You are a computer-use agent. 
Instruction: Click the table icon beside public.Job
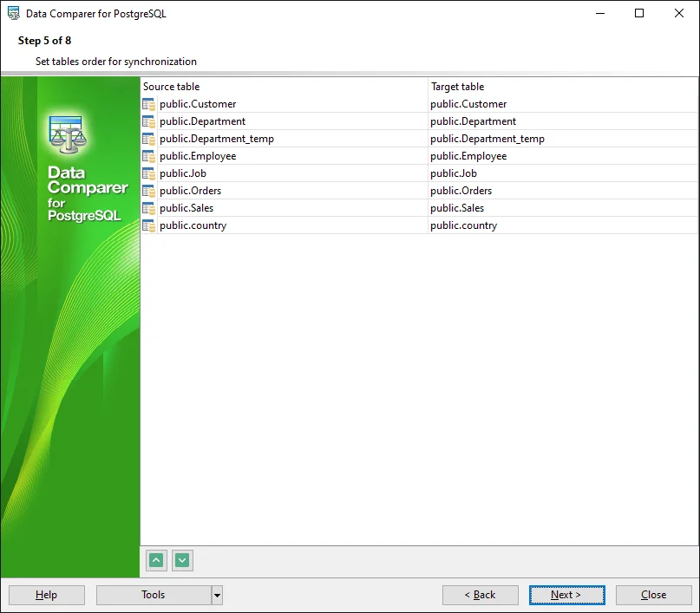149,173
